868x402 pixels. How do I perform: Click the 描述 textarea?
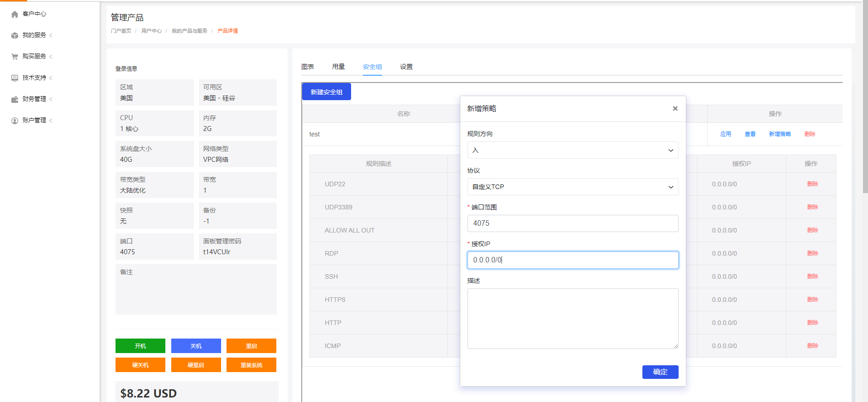point(573,319)
